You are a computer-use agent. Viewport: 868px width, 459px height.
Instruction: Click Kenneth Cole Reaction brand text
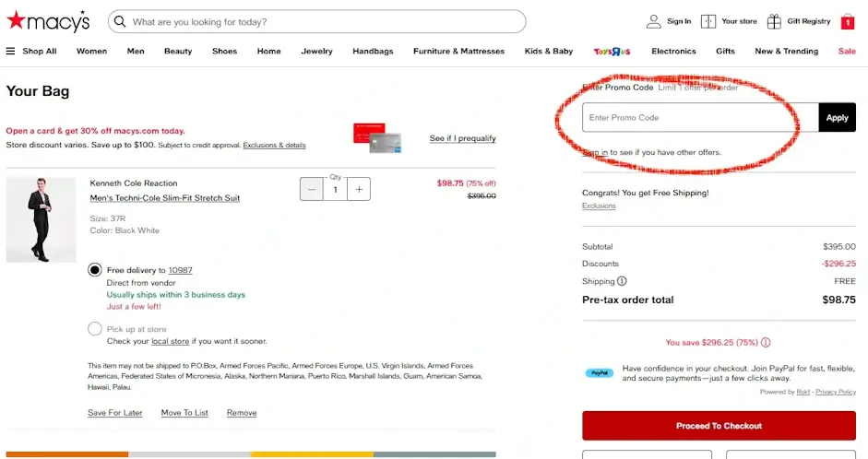[x=134, y=183]
